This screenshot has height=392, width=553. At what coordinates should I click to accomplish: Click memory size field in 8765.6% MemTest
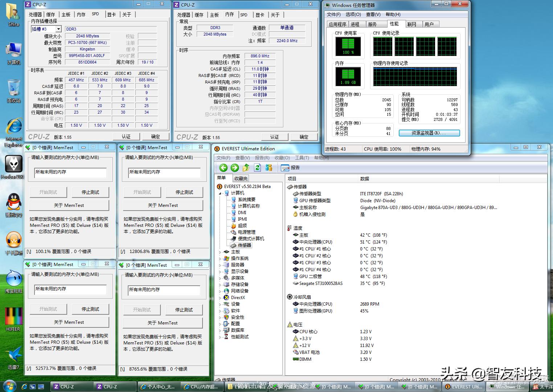[x=164, y=290]
